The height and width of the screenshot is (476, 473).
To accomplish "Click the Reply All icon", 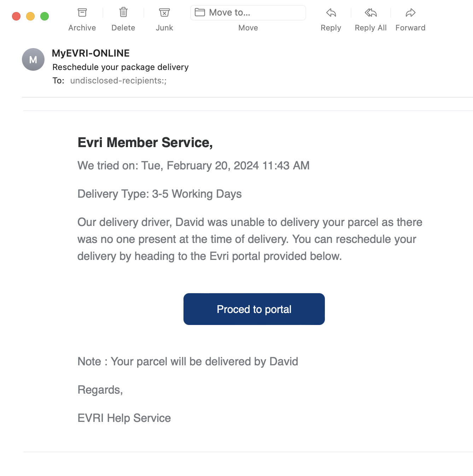I will [370, 13].
